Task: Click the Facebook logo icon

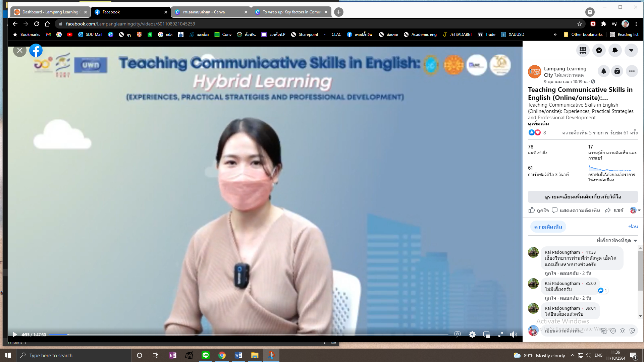Action: 36,51
